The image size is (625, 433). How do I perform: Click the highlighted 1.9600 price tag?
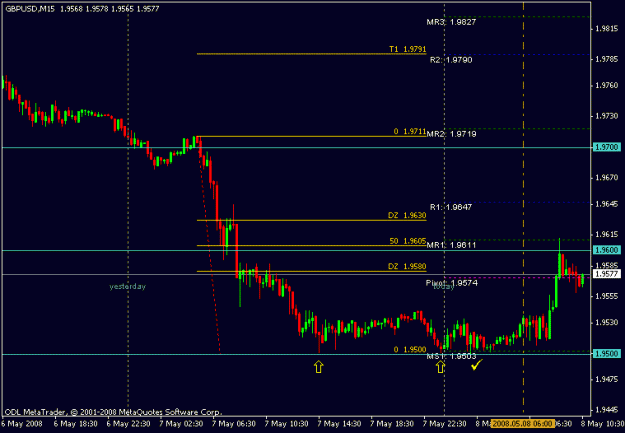click(607, 250)
